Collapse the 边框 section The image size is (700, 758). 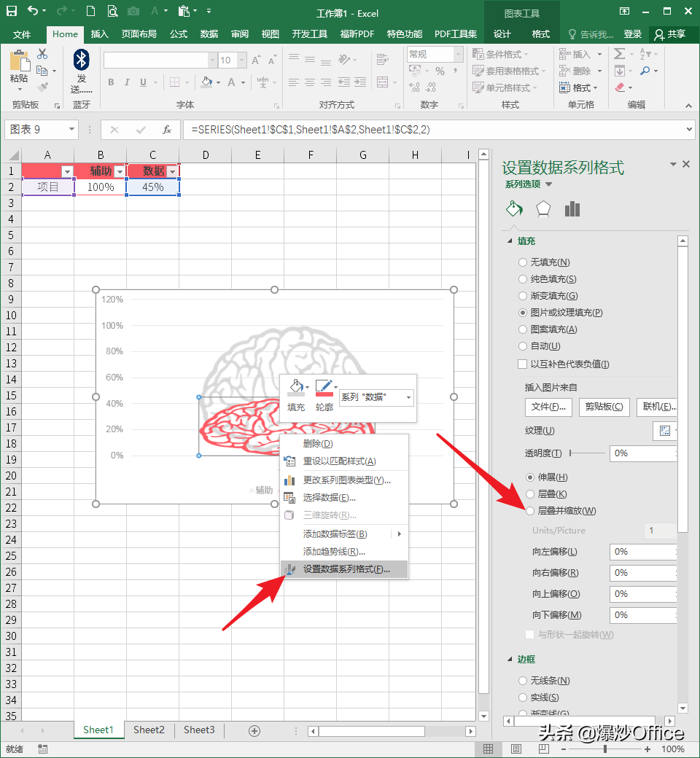510,659
